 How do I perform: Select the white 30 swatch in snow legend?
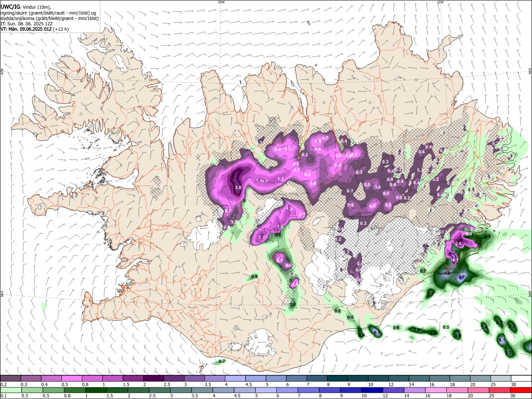[521, 379]
